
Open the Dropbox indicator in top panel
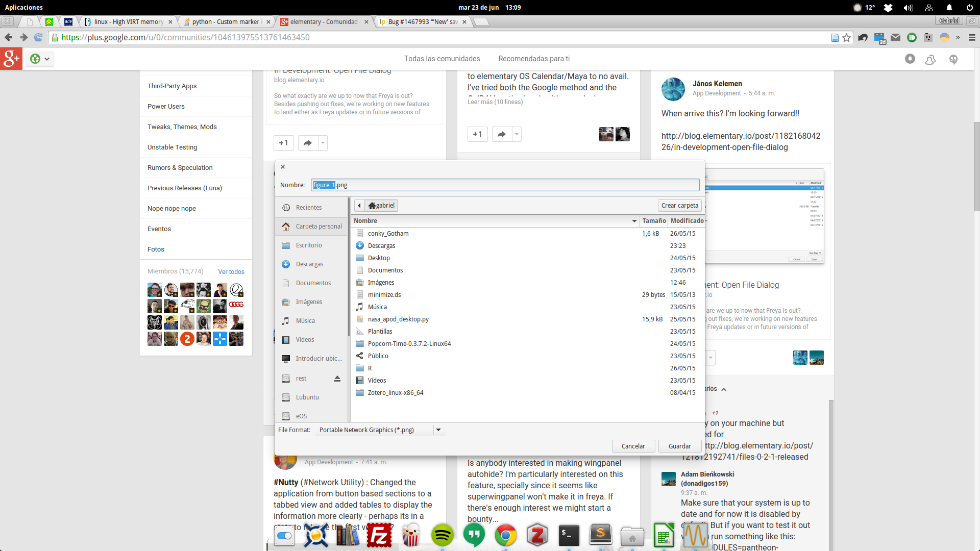point(888,8)
